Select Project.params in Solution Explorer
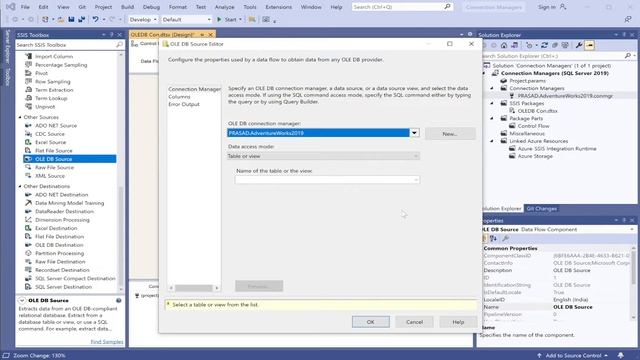The width and height of the screenshot is (640, 360). [527, 80]
